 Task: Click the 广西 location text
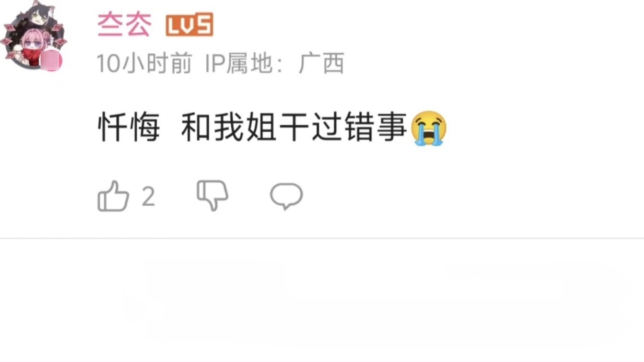click(x=321, y=64)
